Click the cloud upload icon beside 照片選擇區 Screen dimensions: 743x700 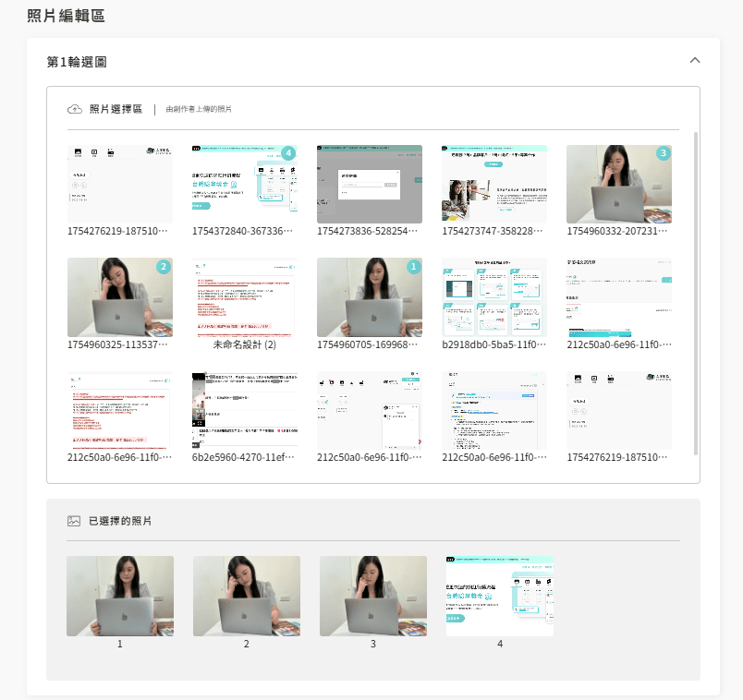pyautogui.click(x=76, y=109)
